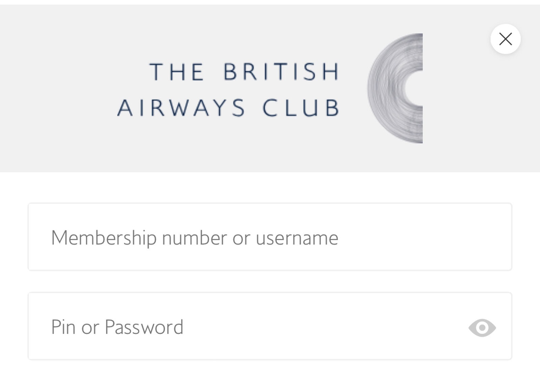Image resolution: width=540 pixels, height=392 pixels.
Task: Click the Membership number or username field
Action: (x=270, y=237)
